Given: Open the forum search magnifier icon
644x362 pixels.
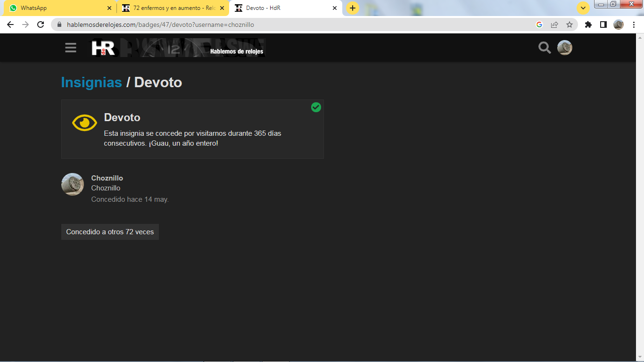Looking at the screenshot, I should coord(545,48).
